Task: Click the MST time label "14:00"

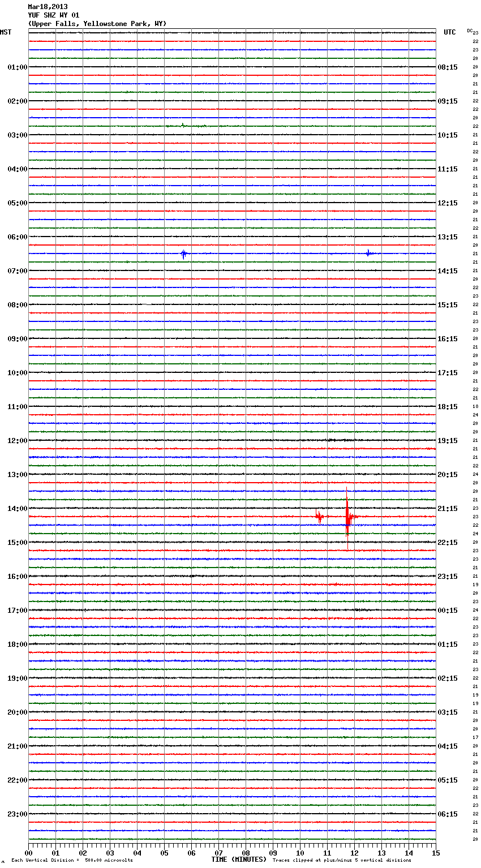Action: coord(18,509)
